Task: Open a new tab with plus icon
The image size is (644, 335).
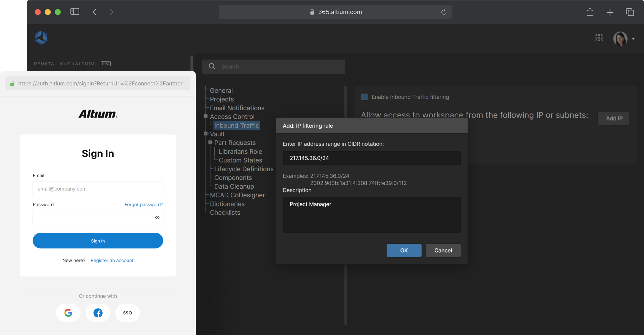Action: pyautogui.click(x=610, y=12)
